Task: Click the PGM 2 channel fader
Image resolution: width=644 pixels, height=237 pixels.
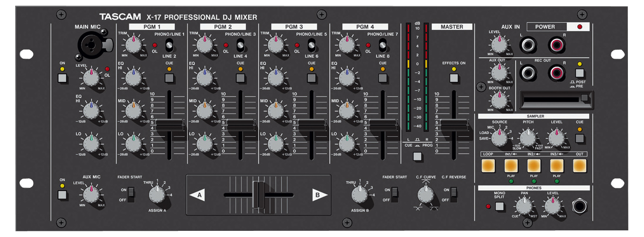Action: pos(240,125)
